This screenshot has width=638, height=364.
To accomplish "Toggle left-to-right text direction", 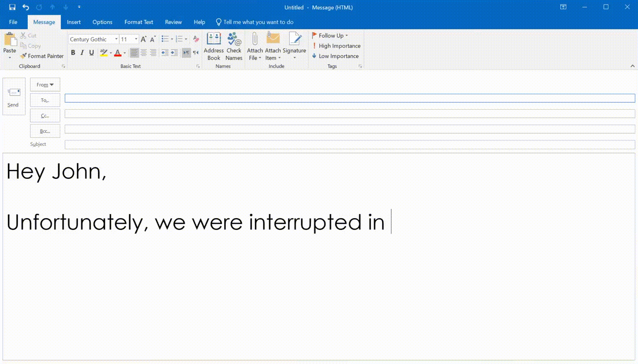I will click(x=186, y=52).
